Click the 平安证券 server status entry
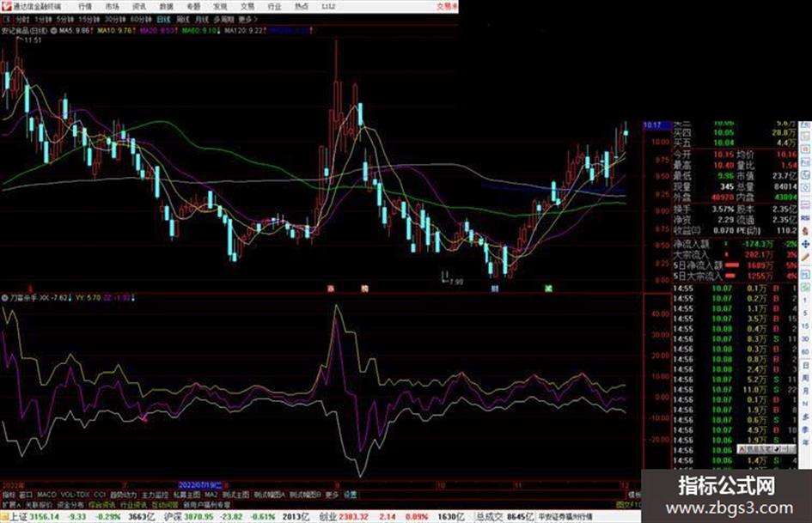This screenshot has height=523, width=812. pos(565,517)
